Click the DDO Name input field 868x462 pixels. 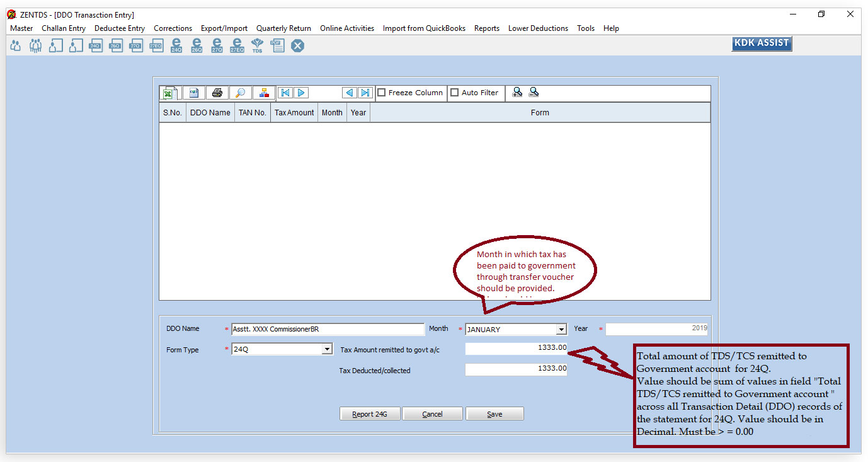[x=328, y=330]
